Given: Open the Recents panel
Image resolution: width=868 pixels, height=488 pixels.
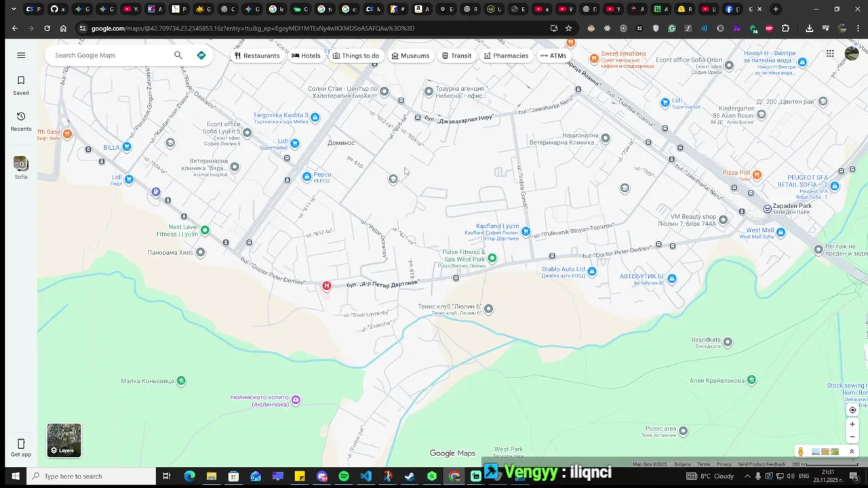Looking at the screenshot, I should (21, 121).
